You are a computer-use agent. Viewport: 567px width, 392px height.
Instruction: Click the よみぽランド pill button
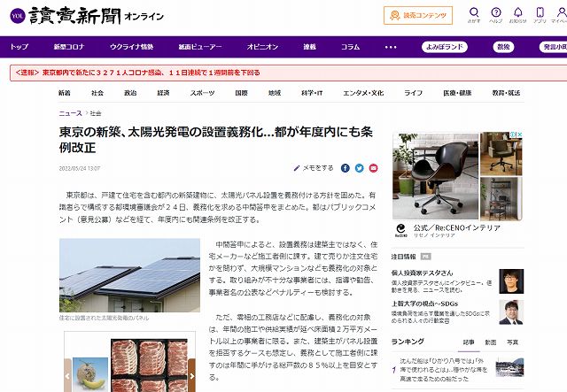445,47
